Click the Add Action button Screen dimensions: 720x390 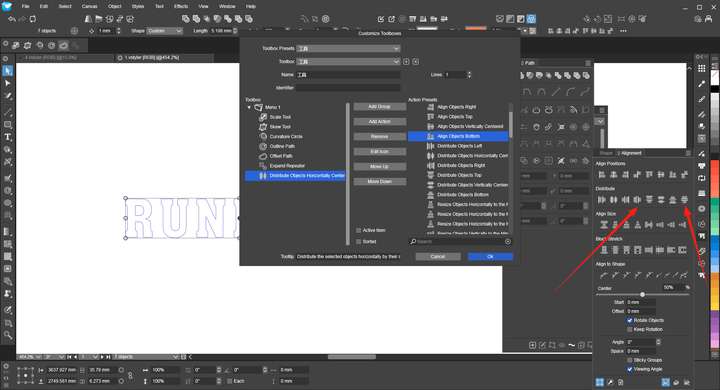click(380, 122)
